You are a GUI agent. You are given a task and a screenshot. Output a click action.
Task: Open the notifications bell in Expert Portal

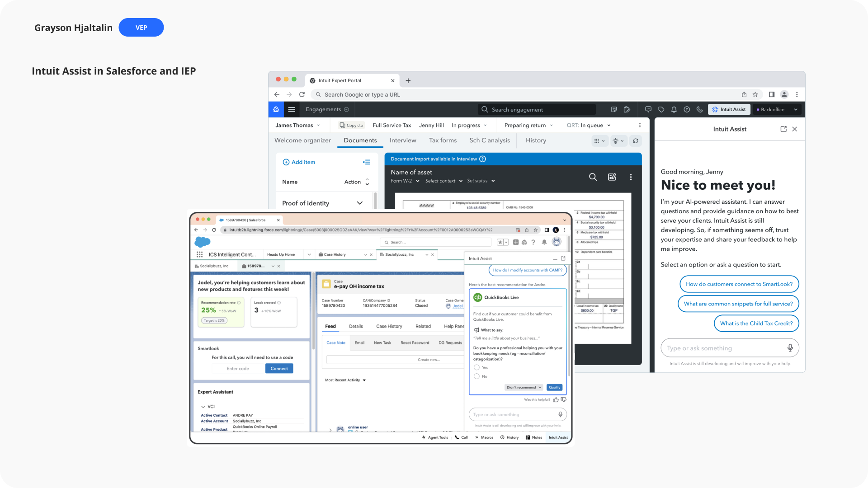[674, 109]
